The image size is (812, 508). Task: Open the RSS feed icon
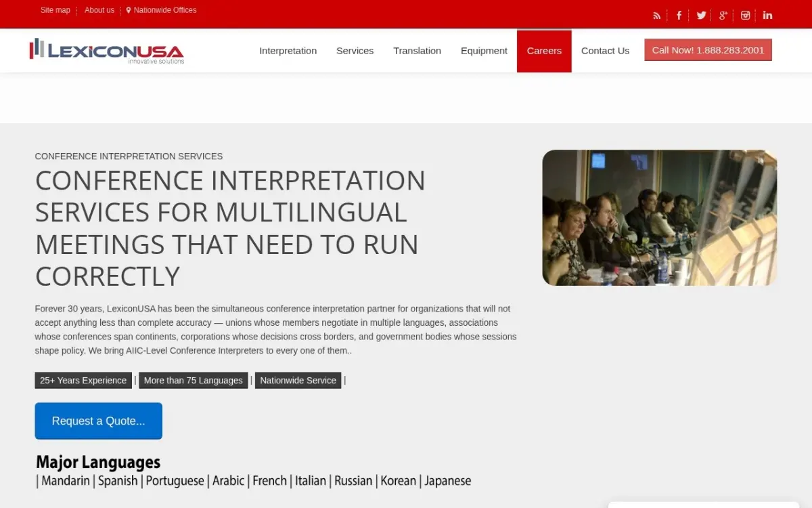click(656, 16)
